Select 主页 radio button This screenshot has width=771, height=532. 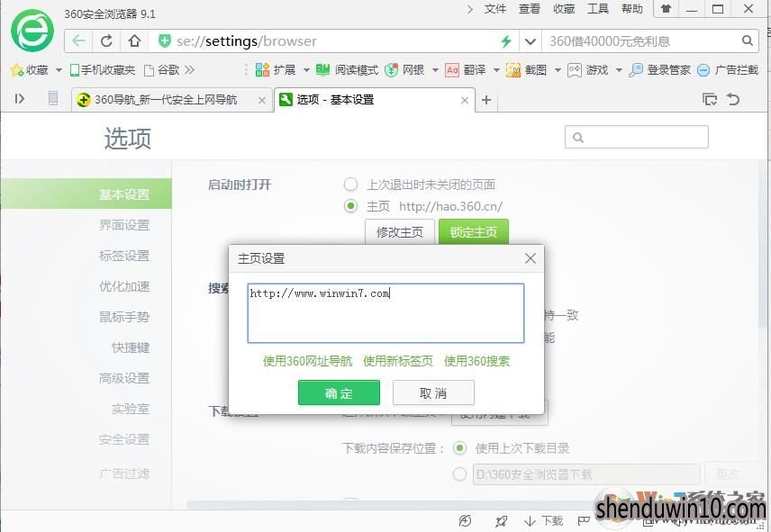tap(350, 206)
